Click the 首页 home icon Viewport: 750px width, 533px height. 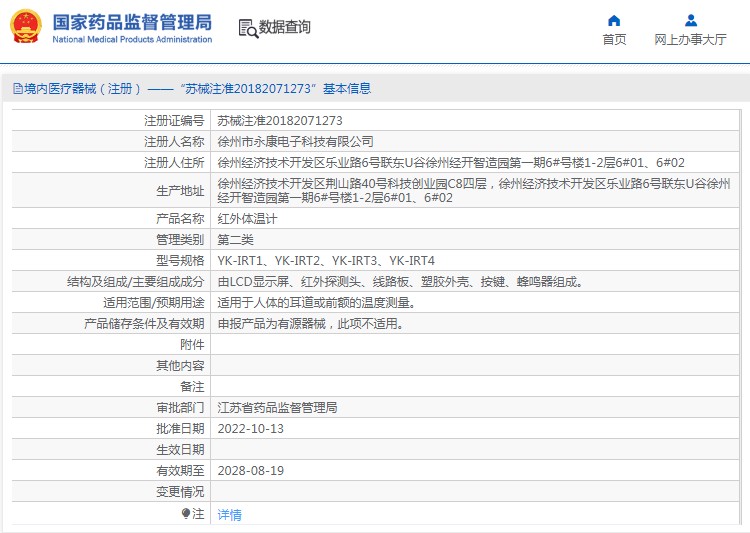click(614, 21)
